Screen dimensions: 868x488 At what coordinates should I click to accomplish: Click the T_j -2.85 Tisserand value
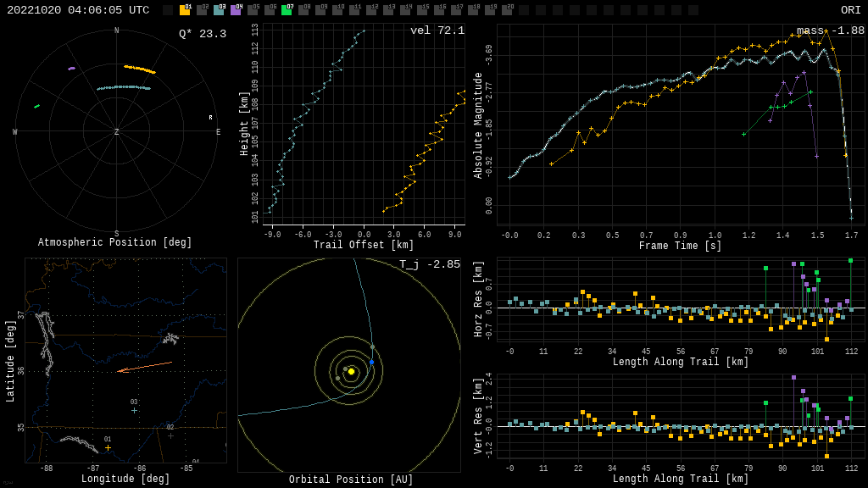pyautogui.click(x=430, y=265)
